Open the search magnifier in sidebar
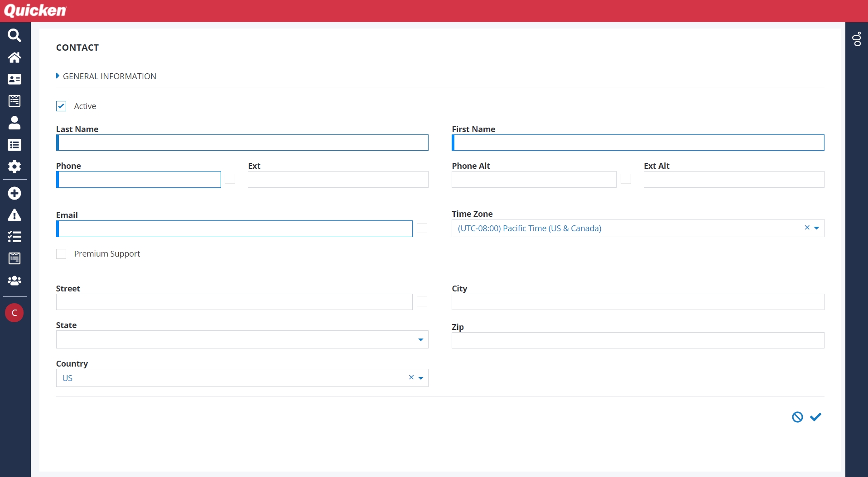The height and width of the screenshot is (477, 868). click(x=14, y=35)
